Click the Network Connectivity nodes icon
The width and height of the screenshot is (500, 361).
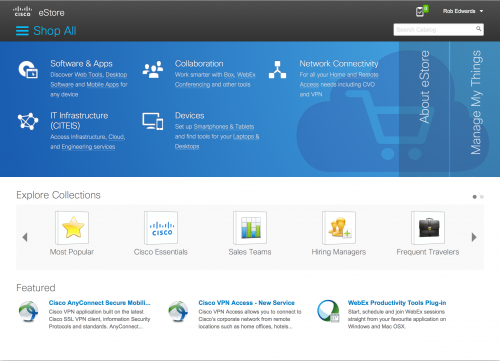coord(277,69)
